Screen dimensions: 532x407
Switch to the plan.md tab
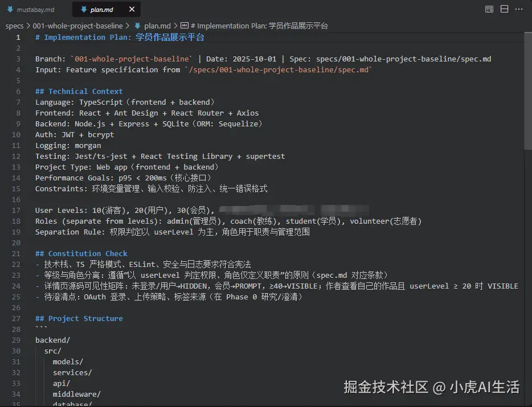pyautogui.click(x=102, y=10)
